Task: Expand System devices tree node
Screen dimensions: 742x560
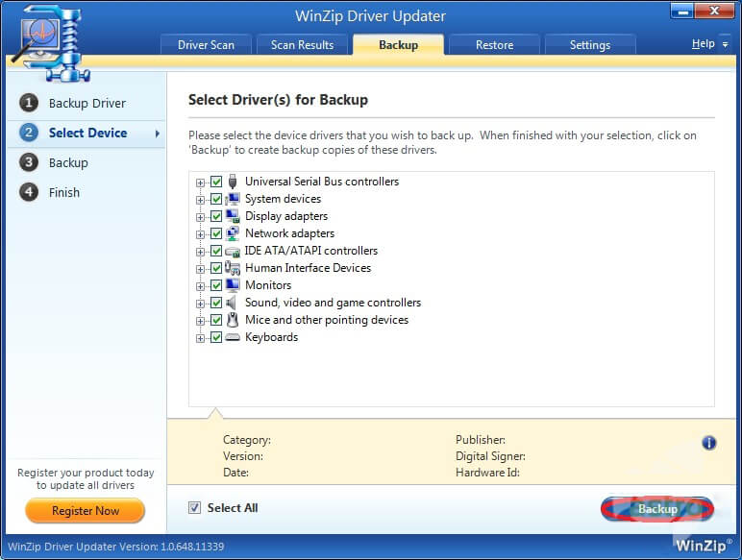Action: 200,200
